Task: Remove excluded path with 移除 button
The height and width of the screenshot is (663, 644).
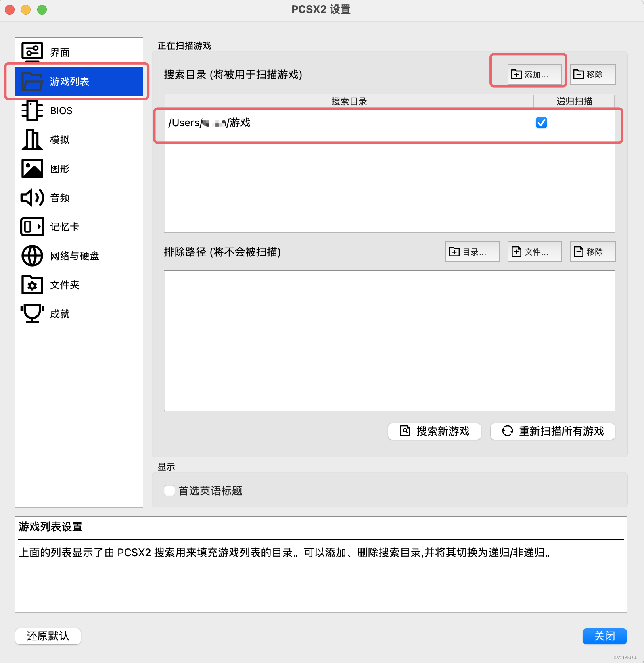Action: 592,252
